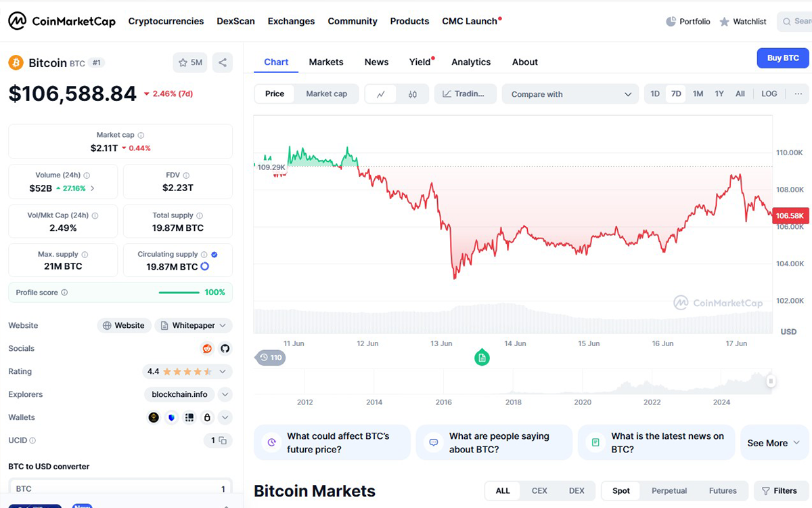Ask what people are saying about BTC
This screenshot has width=812, height=508.
pos(494,443)
